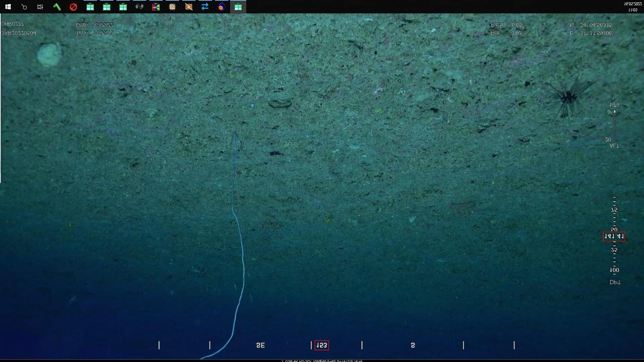644x362 pixels.
Task: Open the blue and orange sphere app
Action: pyautogui.click(x=222, y=7)
